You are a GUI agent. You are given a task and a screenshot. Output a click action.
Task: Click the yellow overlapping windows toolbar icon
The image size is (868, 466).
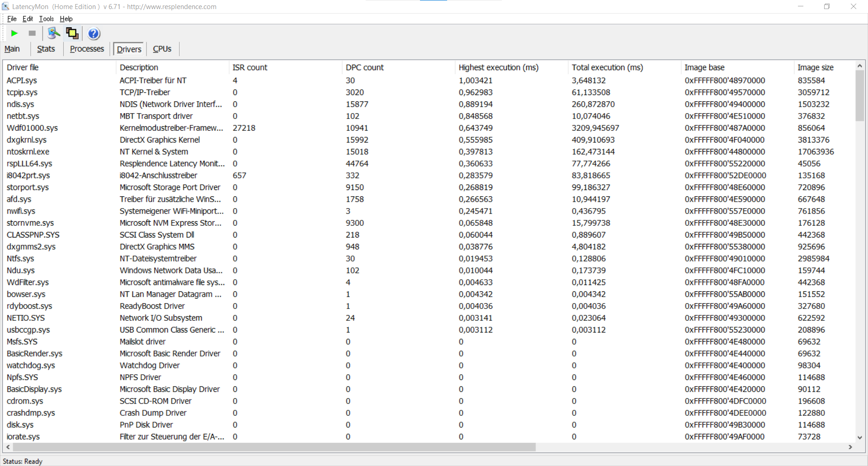click(72, 33)
